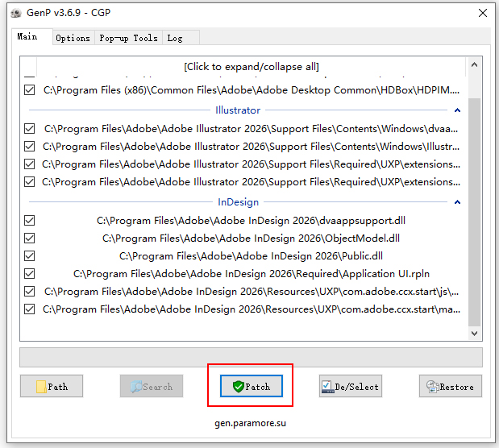
Task: Click the file list scrollbar thumb
Action: click(474, 212)
